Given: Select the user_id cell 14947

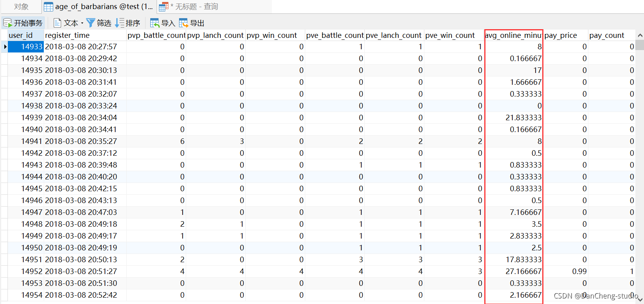Looking at the screenshot, I should pyautogui.click(x=26, y=212).
